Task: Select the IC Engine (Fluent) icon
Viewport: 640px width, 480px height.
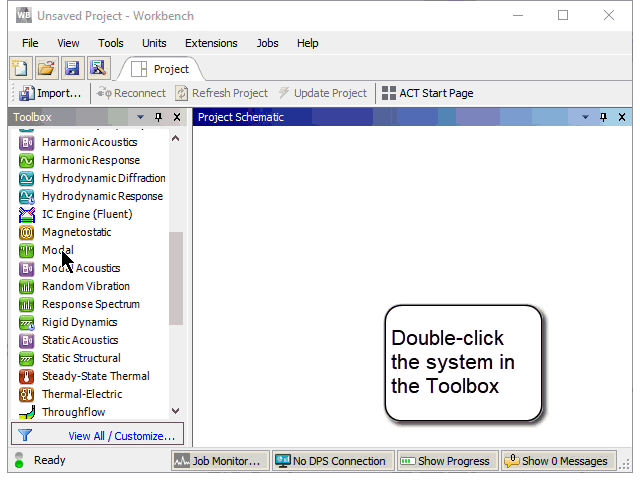Action: (x=27, y=214)
